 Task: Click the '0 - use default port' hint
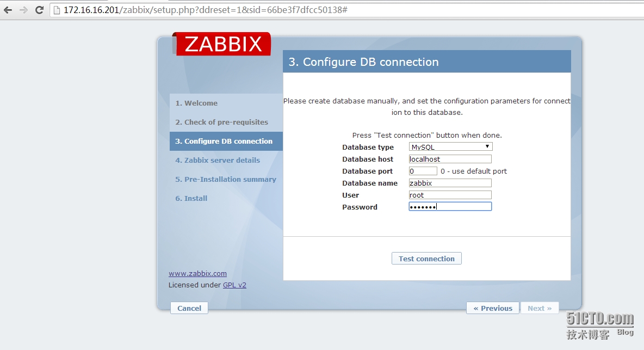click(474, 171)
